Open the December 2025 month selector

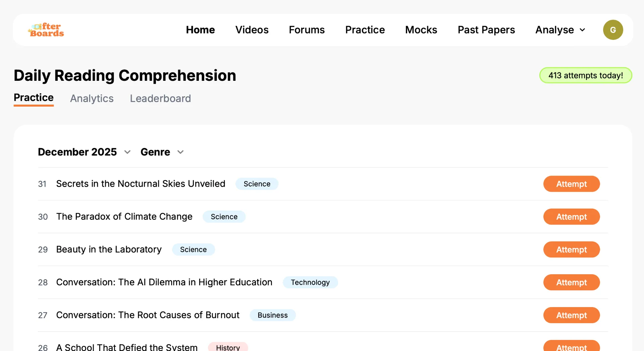tap(84, 152)
